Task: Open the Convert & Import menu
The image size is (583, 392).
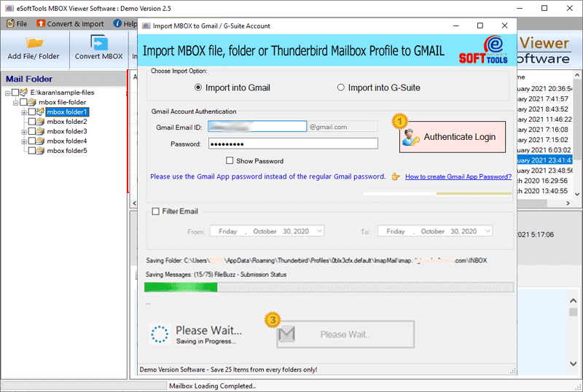Action: click(70, 23)
